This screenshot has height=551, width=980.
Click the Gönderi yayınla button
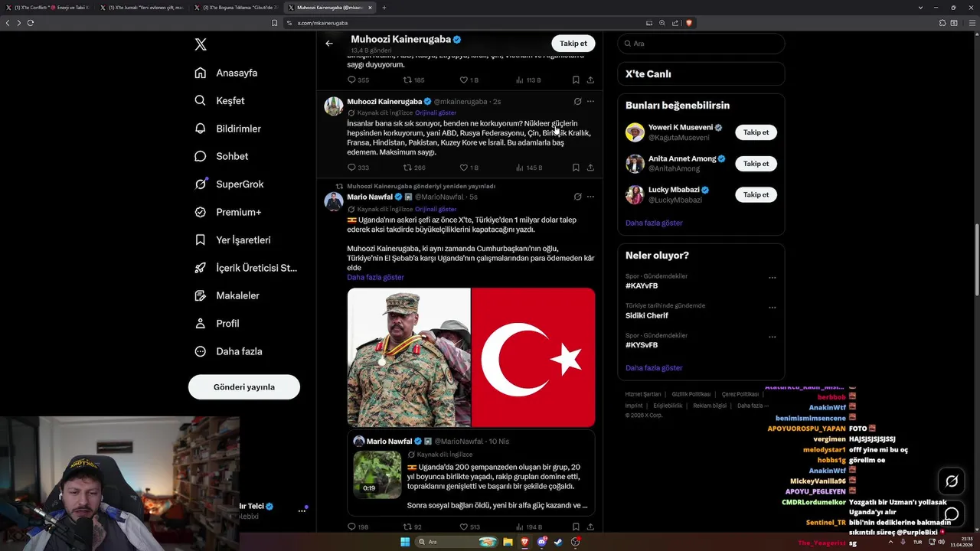[244, 386]
